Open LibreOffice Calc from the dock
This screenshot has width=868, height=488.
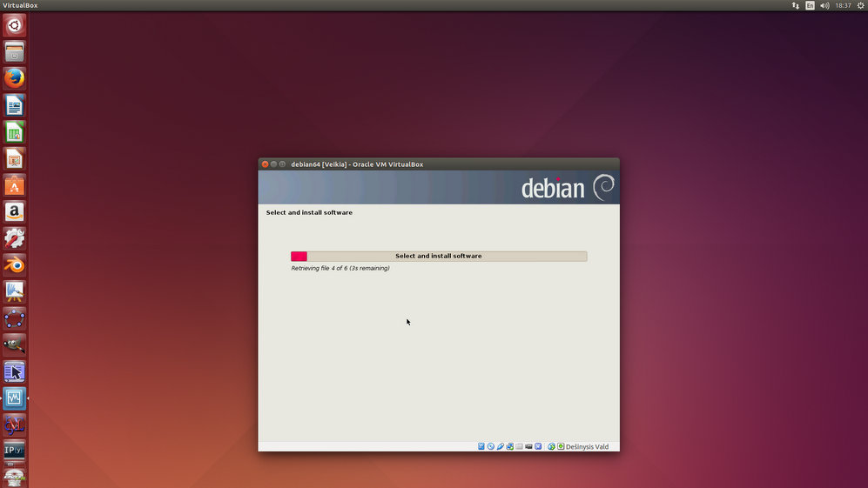coord(14,132)
